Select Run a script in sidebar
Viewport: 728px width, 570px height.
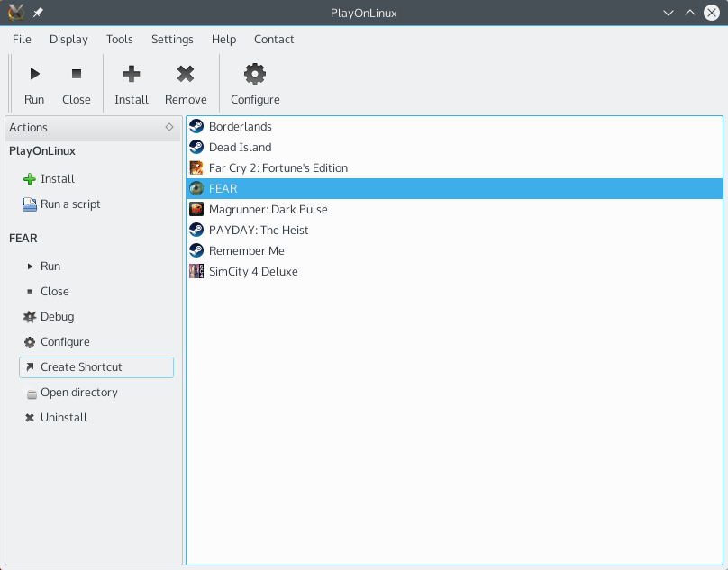pos(61,204)
